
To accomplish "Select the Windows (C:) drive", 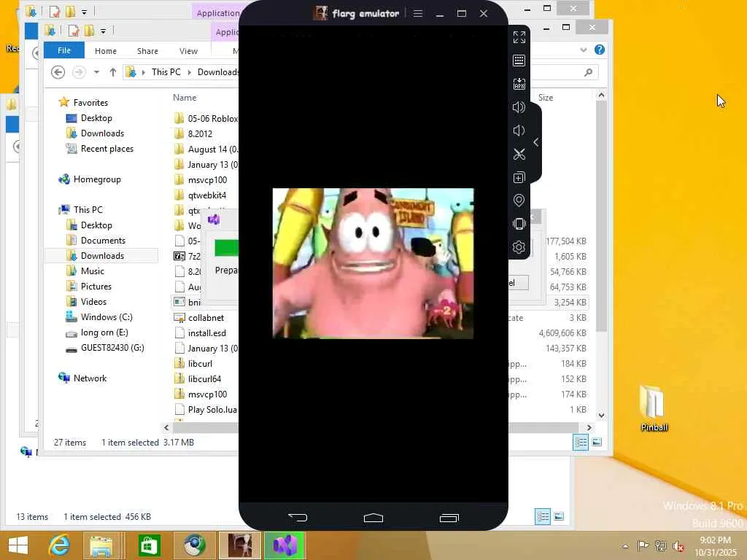I will point(107,317).
